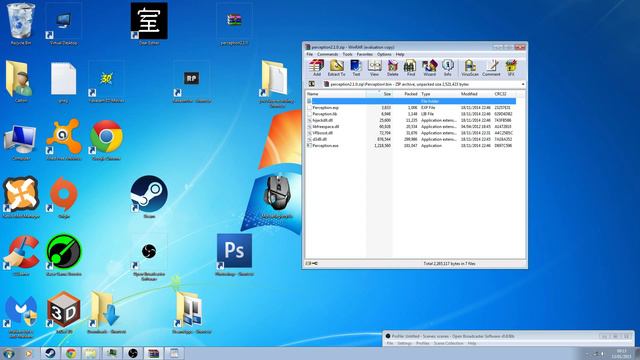Select the Steam desktop shortcut
This screenshot has width=640, height=360.
tap(149, 197)
